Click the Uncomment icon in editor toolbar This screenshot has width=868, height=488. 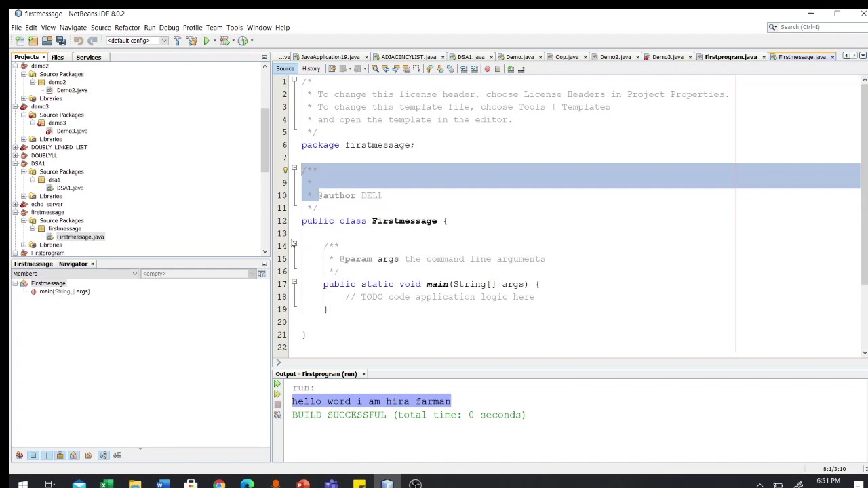click(x=521, y=69)
